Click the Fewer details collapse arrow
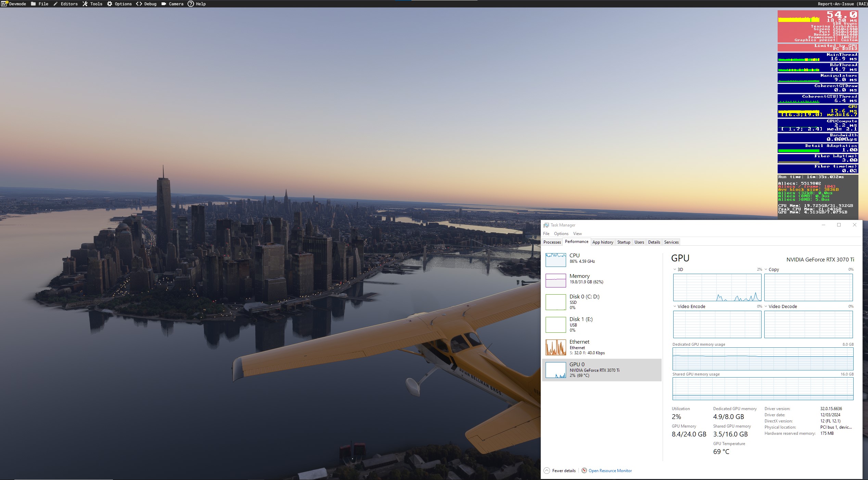 click(547, 470)
